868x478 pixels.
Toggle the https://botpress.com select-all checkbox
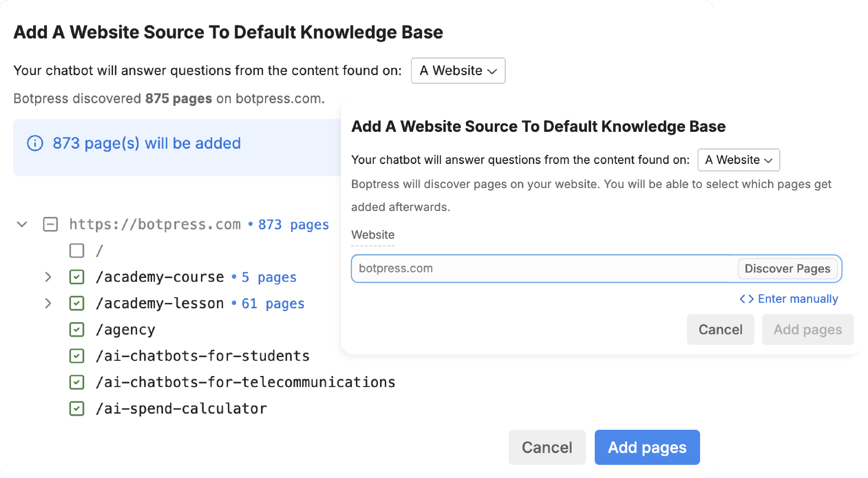point(51,224)
